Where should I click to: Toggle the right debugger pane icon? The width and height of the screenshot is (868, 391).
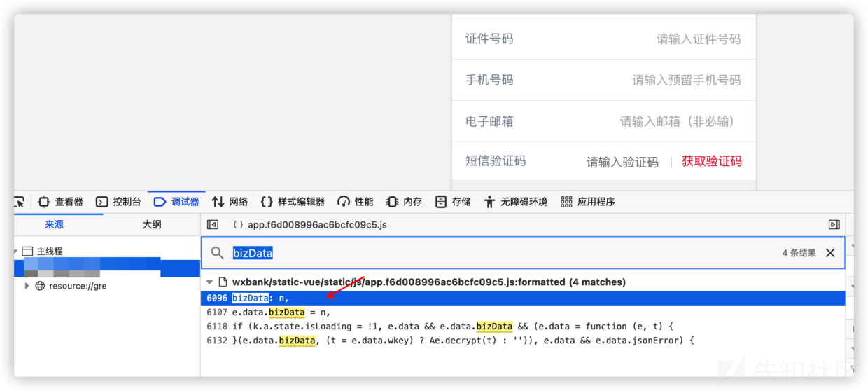[x=834, y=225]
